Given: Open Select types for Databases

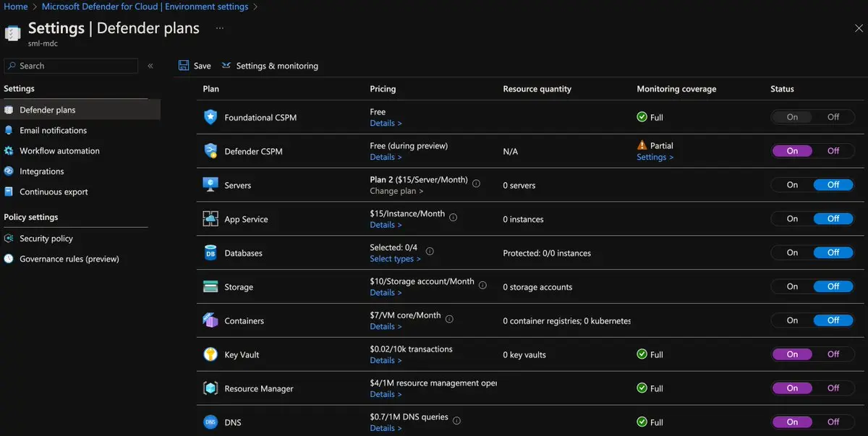Looking at the screenshot, I should [x=394, y=259].
